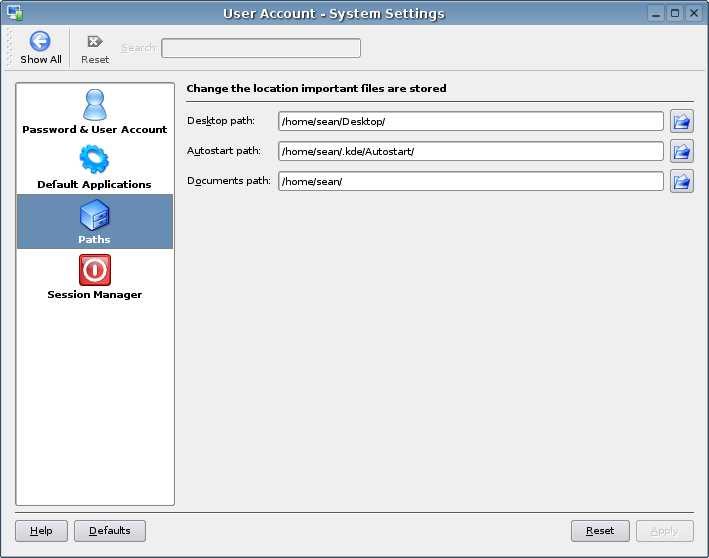This screenshot has width=709, height=558.
Task: Edit the Autostart path field
Action: click(x=471, y=151)
